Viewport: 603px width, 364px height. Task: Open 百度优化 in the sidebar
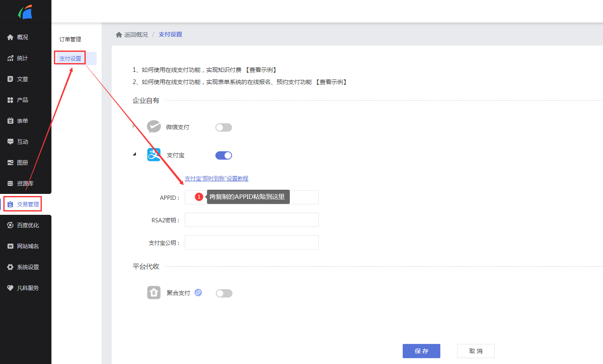click(x=28, y=225)
